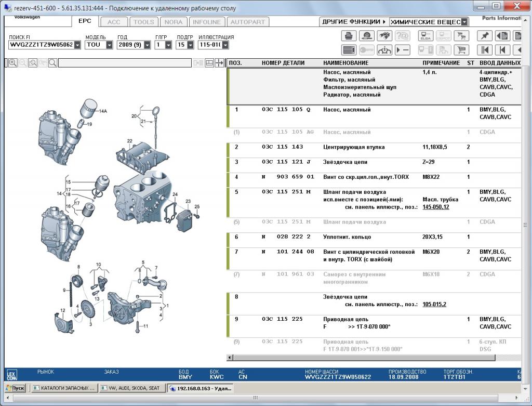Open the binoculars search tool

point(384,36)
